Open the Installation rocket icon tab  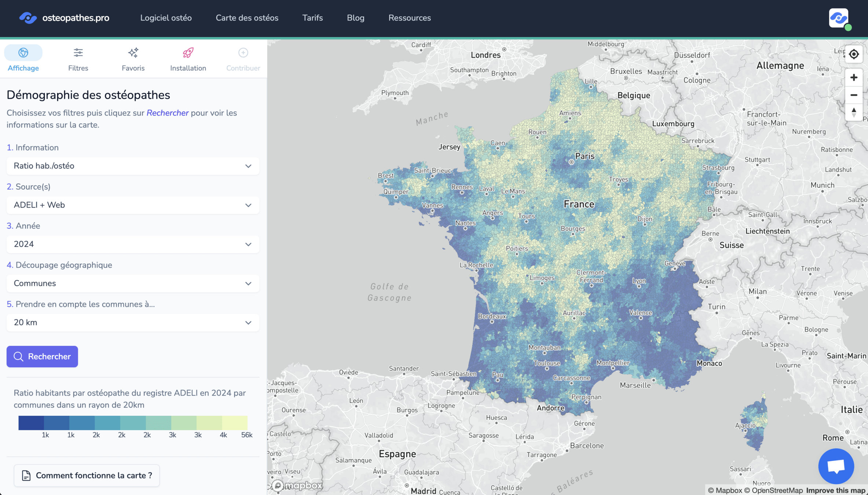188,53
